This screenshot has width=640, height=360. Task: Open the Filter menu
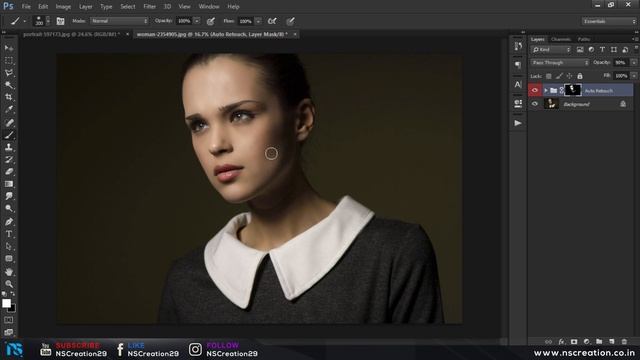[x=149, y=7]
